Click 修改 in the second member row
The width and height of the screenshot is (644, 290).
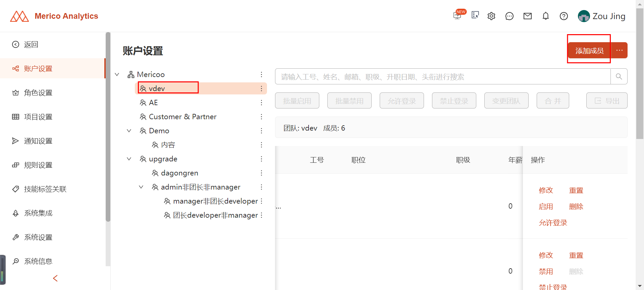click(x=546, y=255)
